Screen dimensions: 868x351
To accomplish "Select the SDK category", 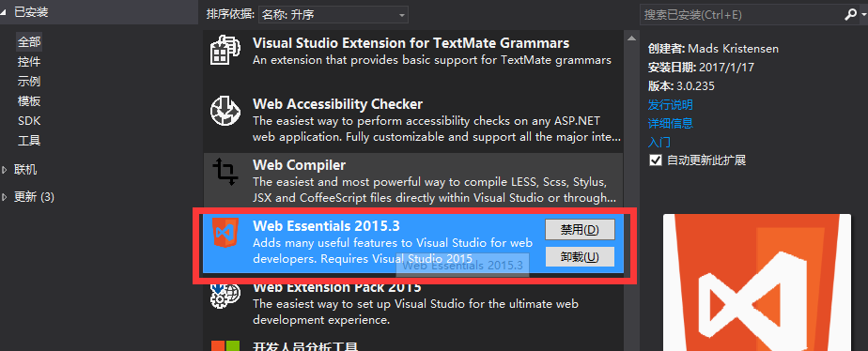I will click(x=29, y=120).
